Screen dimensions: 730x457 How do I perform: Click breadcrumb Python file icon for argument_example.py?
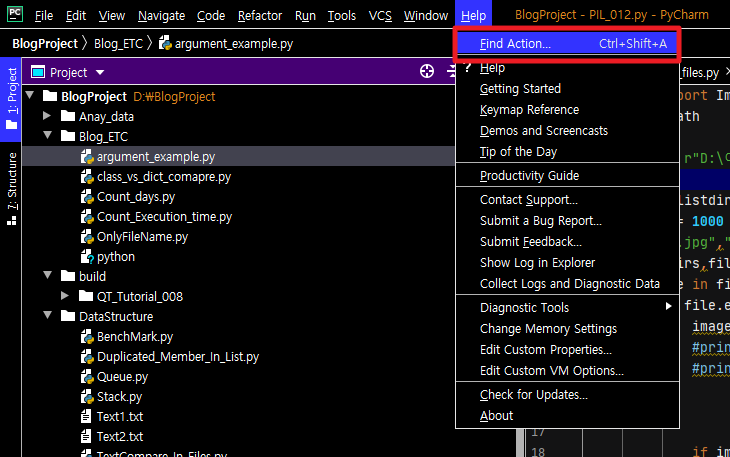click(x=165, y=43)
